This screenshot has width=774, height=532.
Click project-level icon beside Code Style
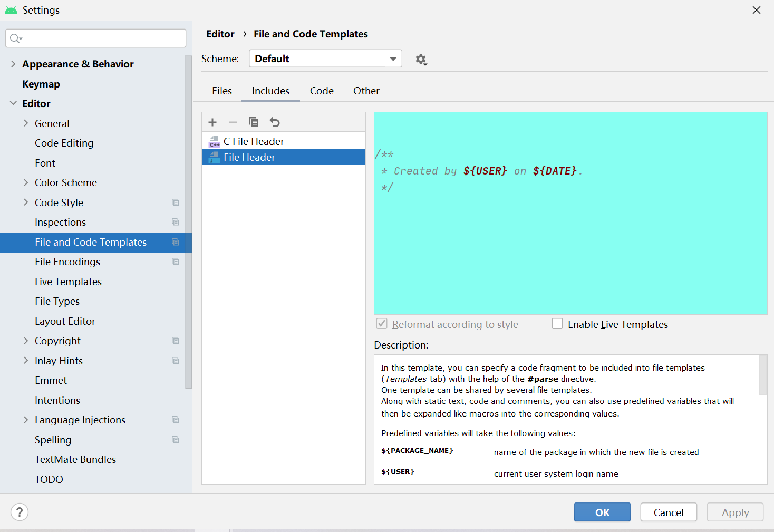(176, 202)
